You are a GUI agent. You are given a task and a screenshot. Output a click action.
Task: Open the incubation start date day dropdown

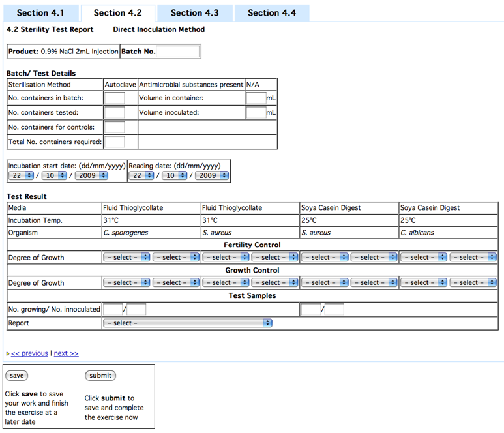click(21, 175)
